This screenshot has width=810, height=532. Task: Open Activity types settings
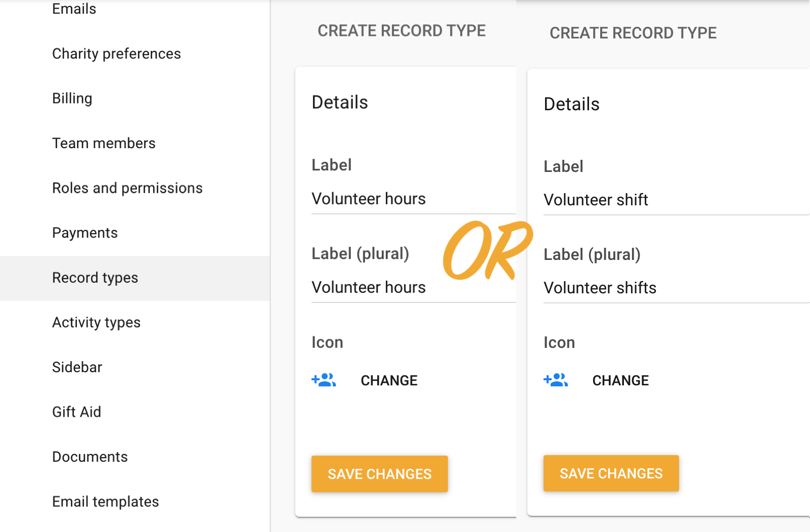pyautogui.click(x=96, y=323)
